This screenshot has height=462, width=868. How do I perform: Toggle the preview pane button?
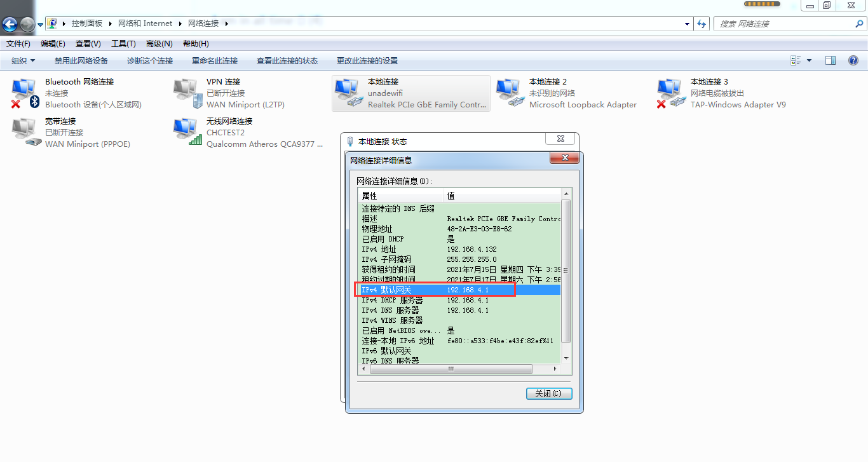click(x=831, y=60)
